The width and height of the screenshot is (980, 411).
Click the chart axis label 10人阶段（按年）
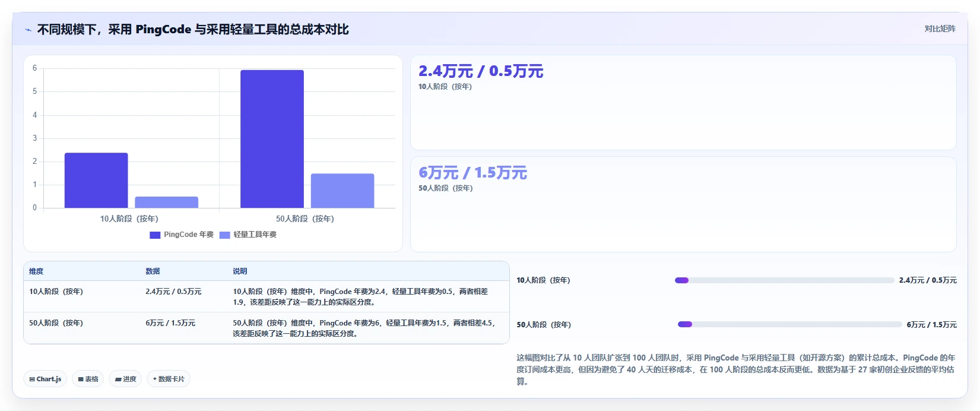tap(129, 219)
